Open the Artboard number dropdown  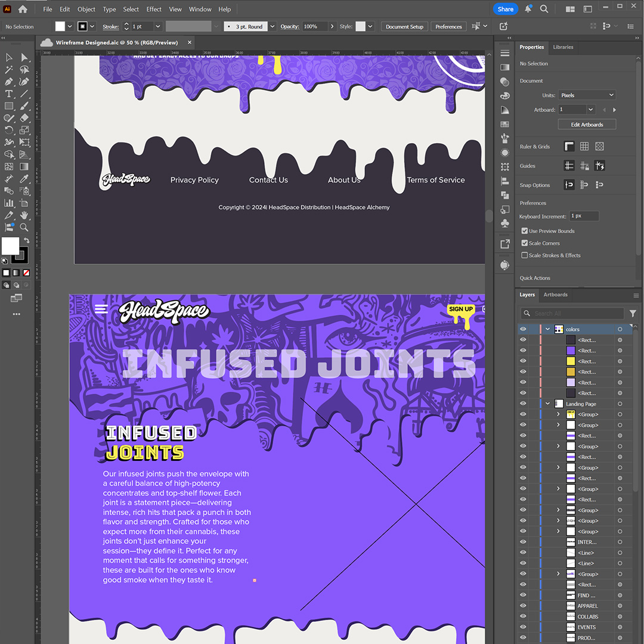[590, 110]
